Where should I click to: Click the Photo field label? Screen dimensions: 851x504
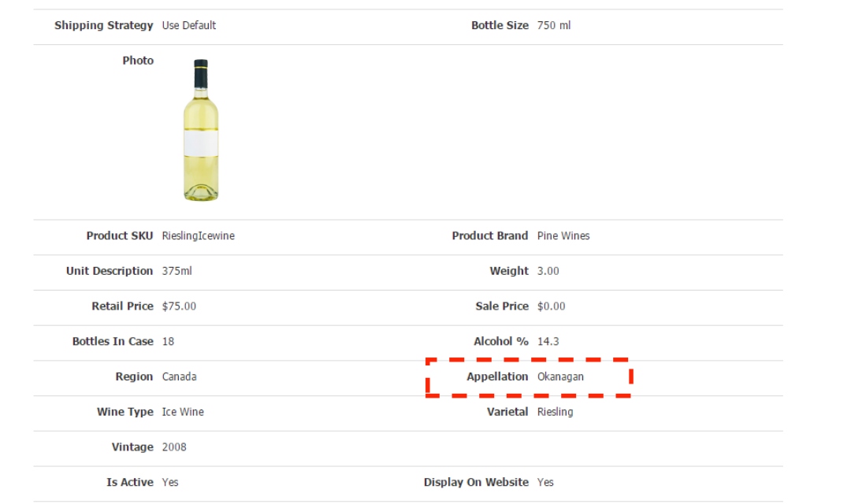pos(138,61)
